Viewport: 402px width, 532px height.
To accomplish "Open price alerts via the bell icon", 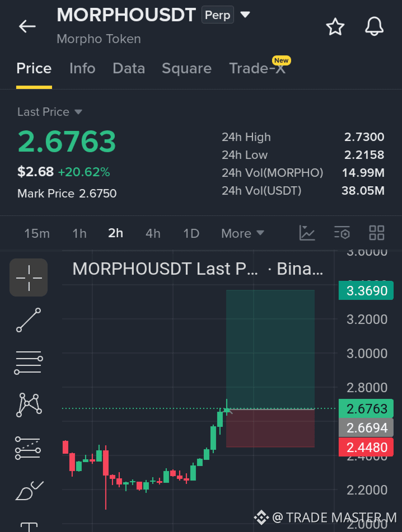I will 374,26.
